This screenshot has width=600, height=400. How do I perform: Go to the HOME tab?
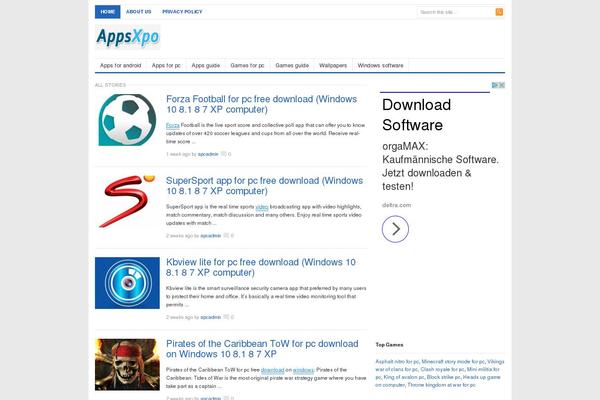pos(108,12)
